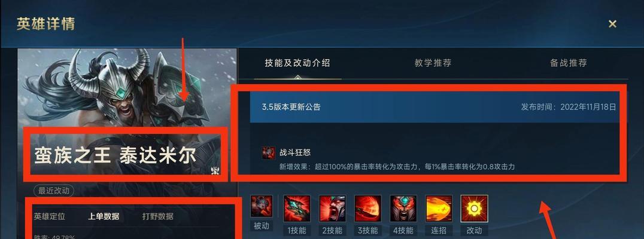
Task: Switch to 教学推荐 tab
Action: pos(433,63)
